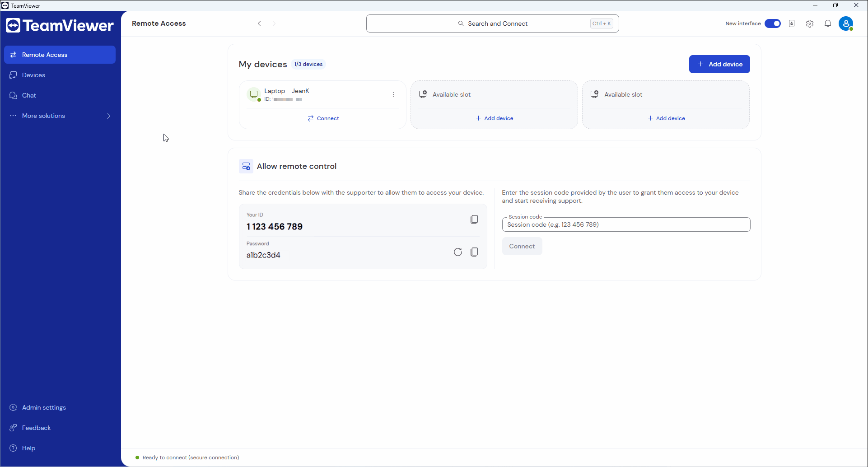Image resolution: width=868 pixels, height=467 pixels.
Task: Click the TeamViewer title bar app icon
Action: coord(5,5)
